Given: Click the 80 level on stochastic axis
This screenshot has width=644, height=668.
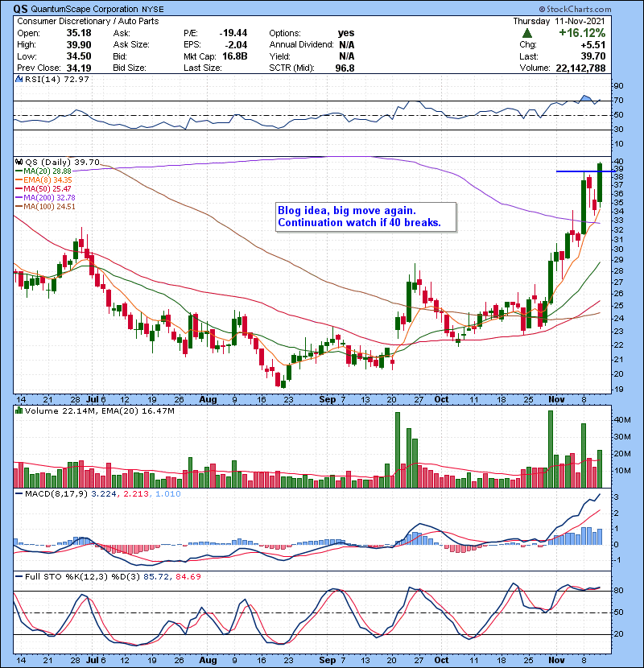Looking at the screenshot, I should [618, 591].
